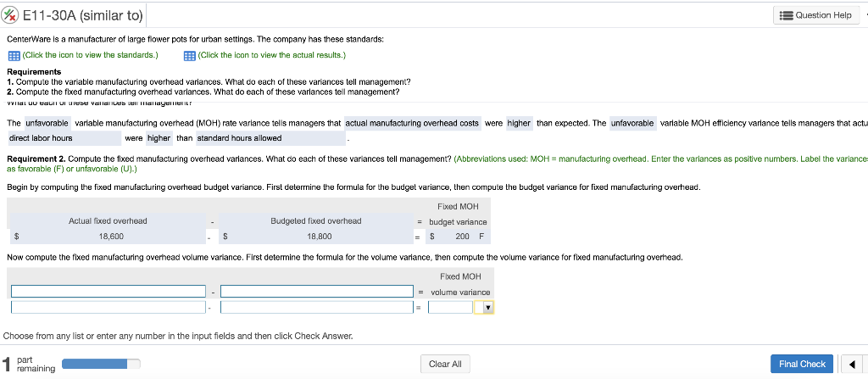The height and width of the screenshot is (379, 868).
Task: Click '1 part remaining' label
Action: coord(29,364)
